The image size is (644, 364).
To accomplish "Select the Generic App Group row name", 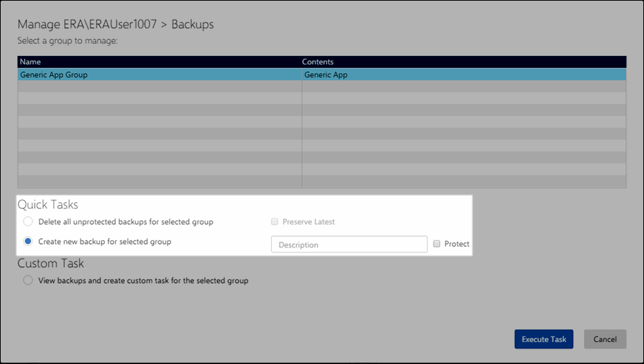I will click(54, 75).
